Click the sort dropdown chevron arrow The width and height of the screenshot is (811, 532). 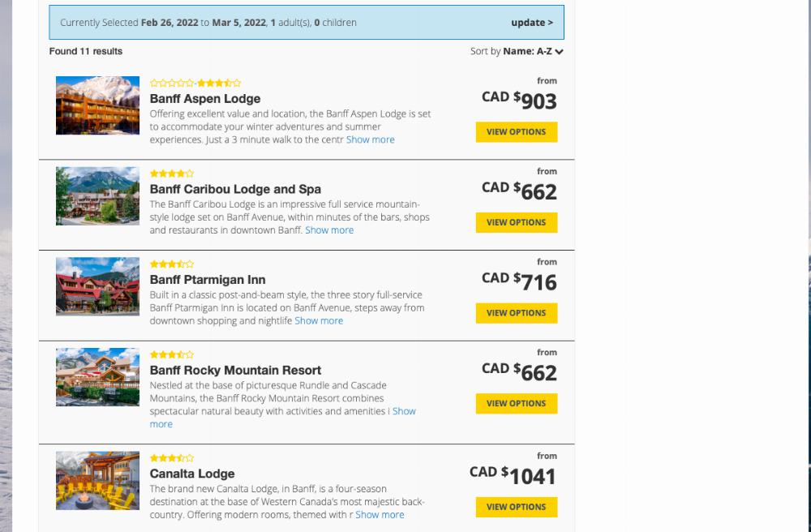click(x=559, y=52)
